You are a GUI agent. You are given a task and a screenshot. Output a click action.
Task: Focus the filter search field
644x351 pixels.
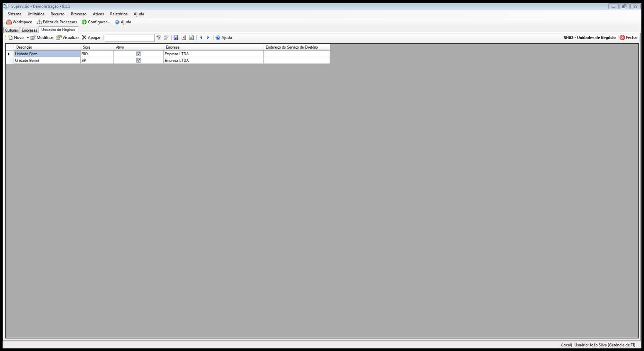coord(129,38)
